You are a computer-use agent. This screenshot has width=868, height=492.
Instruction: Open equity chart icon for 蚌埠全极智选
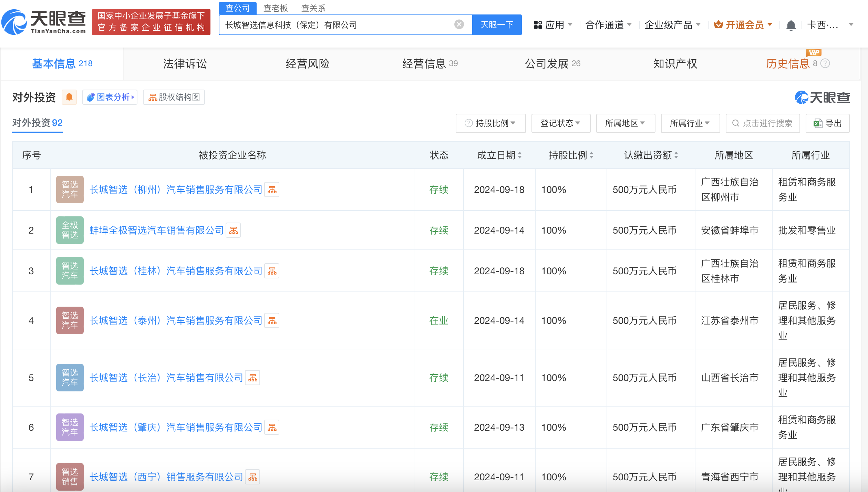coord(234,230)
